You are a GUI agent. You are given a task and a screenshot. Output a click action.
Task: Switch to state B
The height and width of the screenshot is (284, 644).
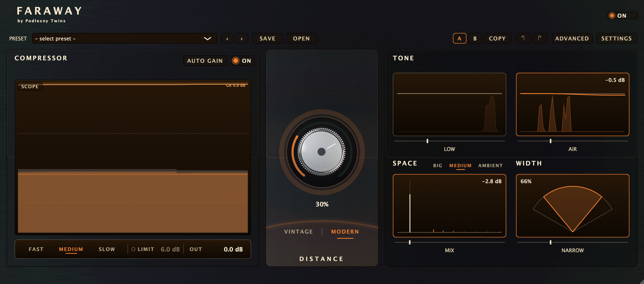(x=475, y=39)
